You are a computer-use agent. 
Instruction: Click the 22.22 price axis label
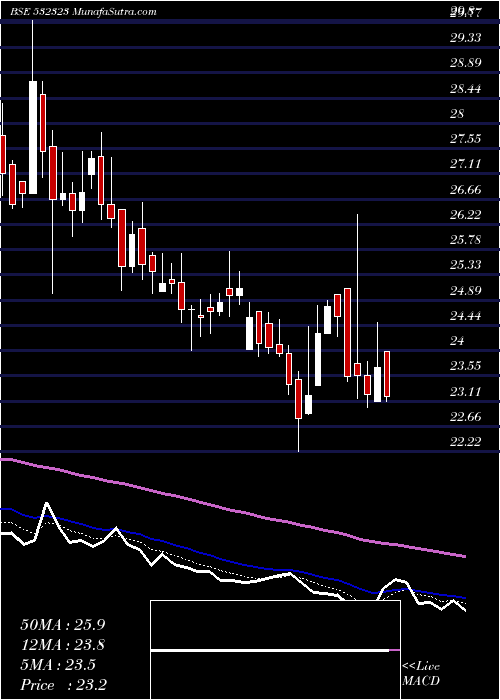[466, 442]
